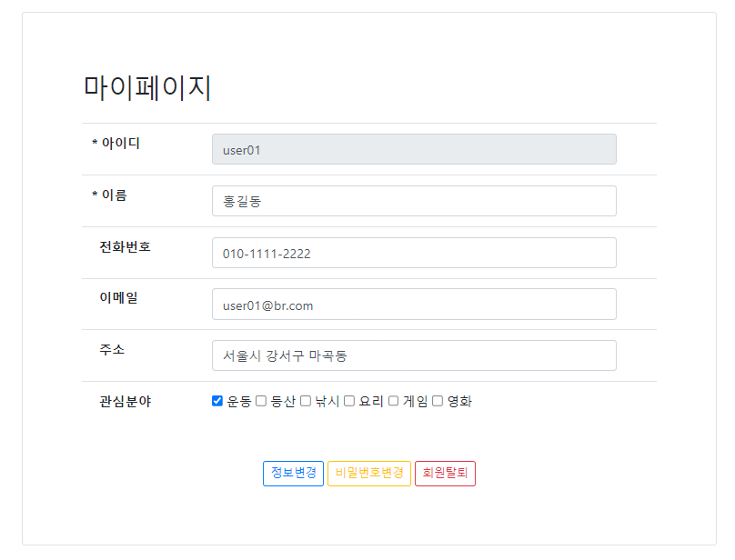
Task: Click the 영화 checkbox label text
Action: pyautogui.click(x=459, y=402)
